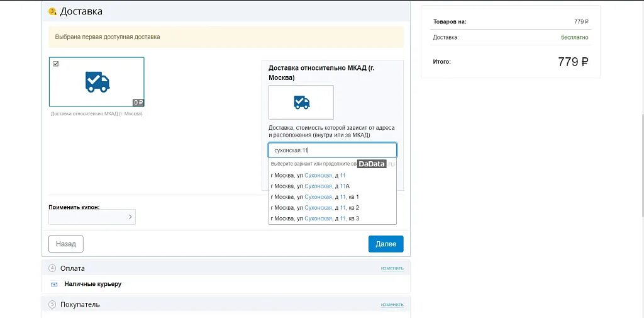The height and width of the screenshot is (318, 644).
Task: Click the step 5 circle next to Покупатель
Action: point(52,305)
